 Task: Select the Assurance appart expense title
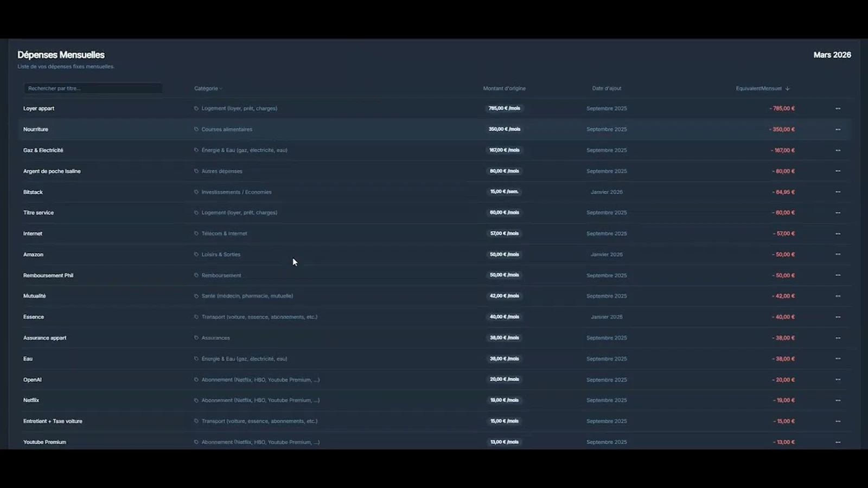click(x=44, y=338)
